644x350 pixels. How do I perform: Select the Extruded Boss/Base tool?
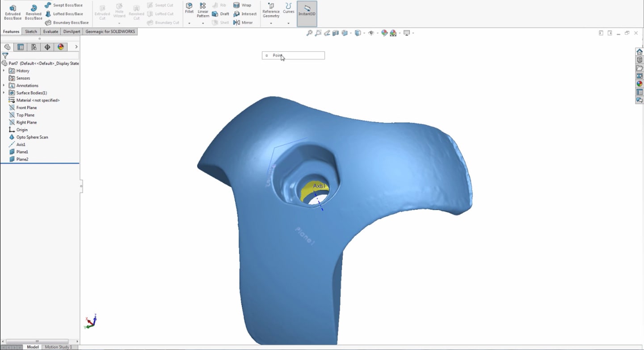click(x=13, y=12)
